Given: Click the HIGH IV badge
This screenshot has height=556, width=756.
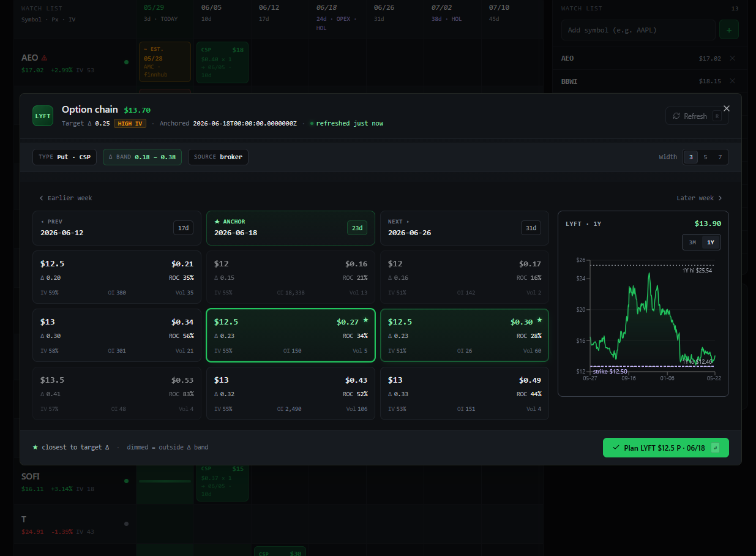Looking at the screenshot, I should [132, 123].
